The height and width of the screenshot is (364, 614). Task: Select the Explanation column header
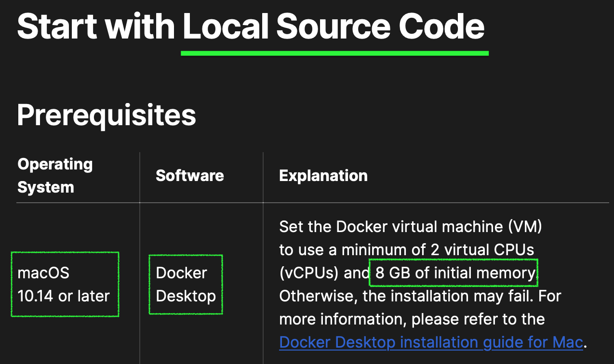tap(323, 176)
